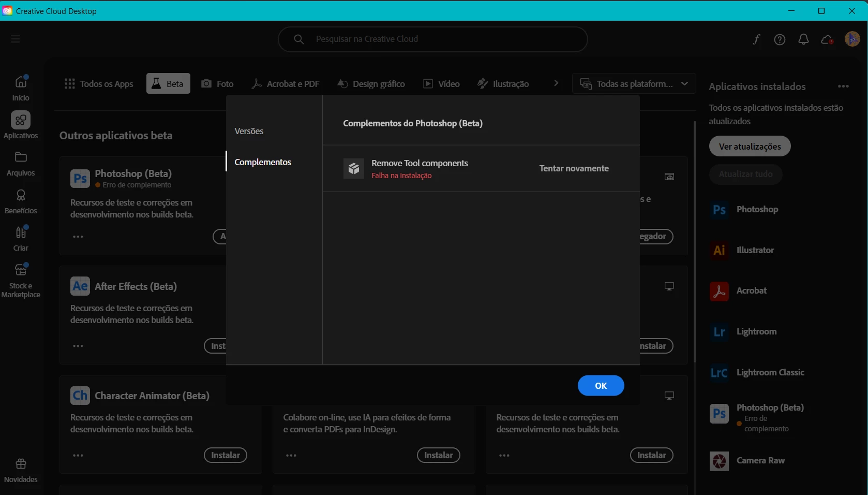Click the Remove Tool components package icon
This screenshot has width=868, height=495.
(x=354, y=169)
